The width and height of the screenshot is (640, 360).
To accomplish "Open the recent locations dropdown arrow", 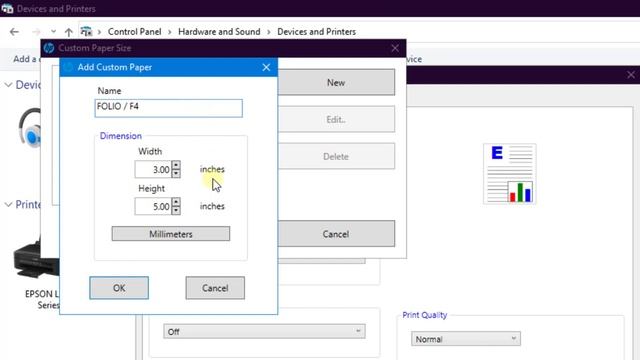I will pos(53,32).
